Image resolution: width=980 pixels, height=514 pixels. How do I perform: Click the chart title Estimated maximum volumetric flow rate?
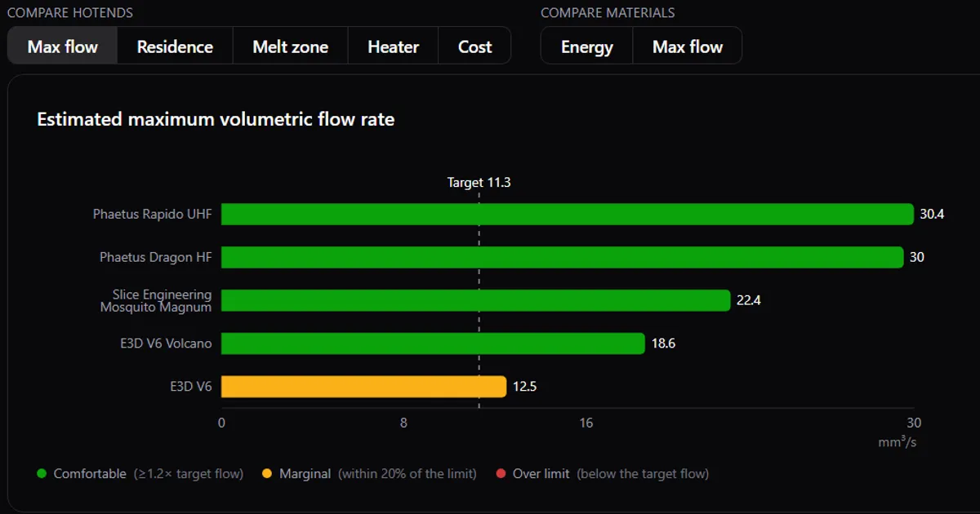point(216,119)
